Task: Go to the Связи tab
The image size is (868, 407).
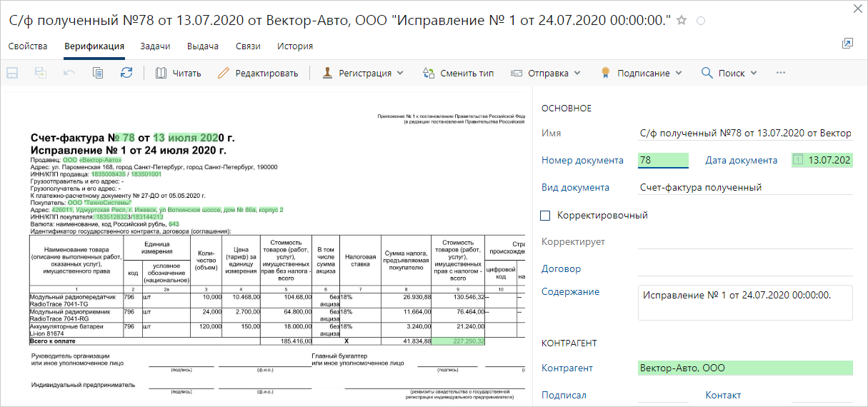Action: pos(248,46)
